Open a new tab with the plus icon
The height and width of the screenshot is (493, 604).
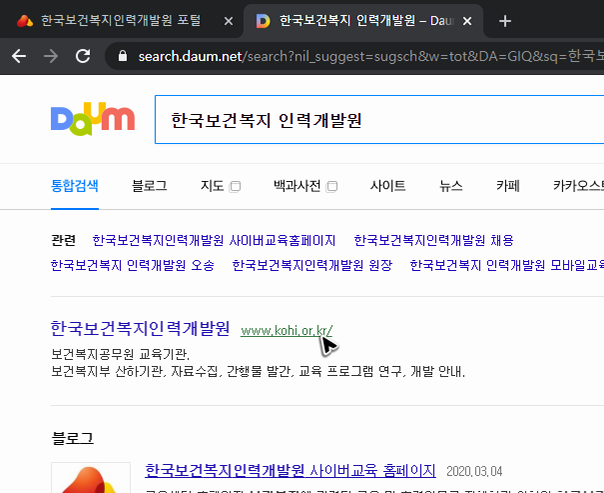click(505, 21)
